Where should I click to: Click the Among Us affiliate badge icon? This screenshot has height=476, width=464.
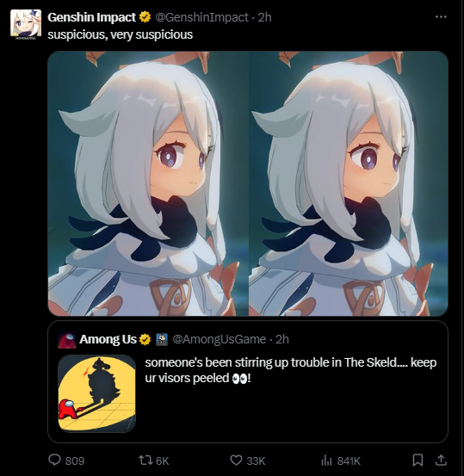click(x=162, y=339)
